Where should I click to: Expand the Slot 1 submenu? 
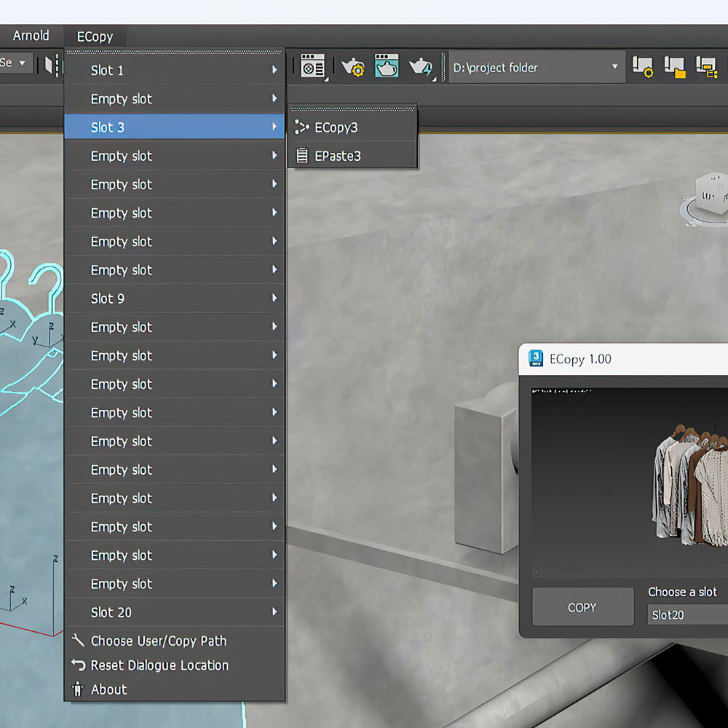point(175,70)
